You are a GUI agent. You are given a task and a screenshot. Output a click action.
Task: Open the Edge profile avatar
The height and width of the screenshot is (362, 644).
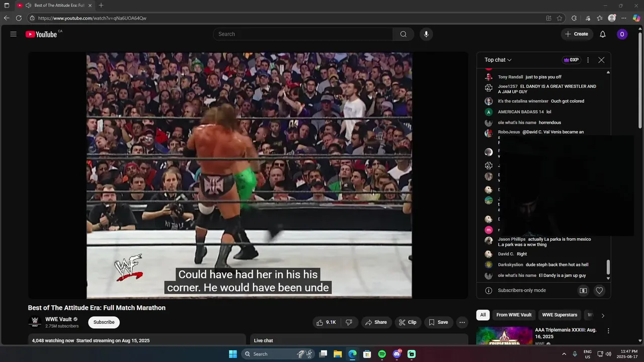pyautogui.click(x=612, y=18)
